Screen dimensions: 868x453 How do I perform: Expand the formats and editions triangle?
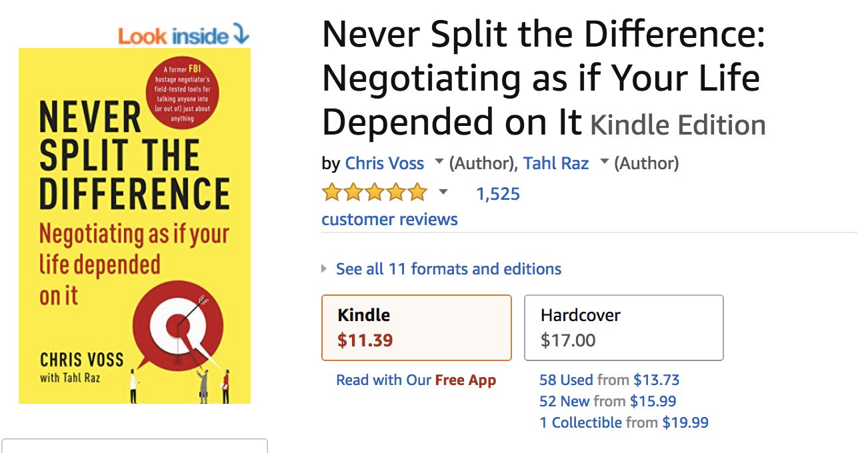pyautogui.click(x=325, y=269)
